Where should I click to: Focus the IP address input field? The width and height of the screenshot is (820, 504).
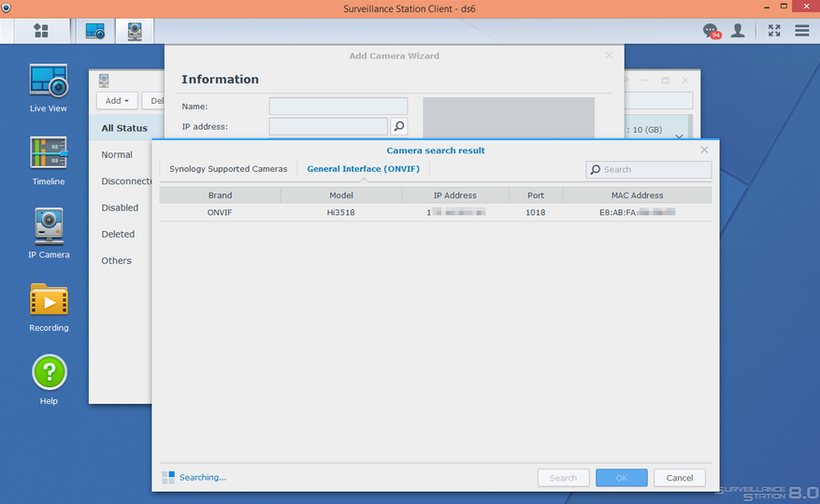328,126
